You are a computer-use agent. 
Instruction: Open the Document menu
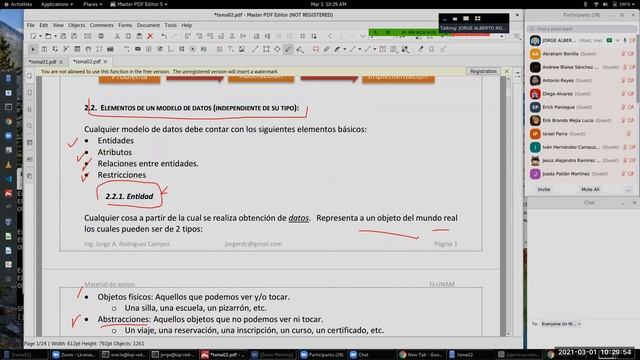[x=148, y=25]
